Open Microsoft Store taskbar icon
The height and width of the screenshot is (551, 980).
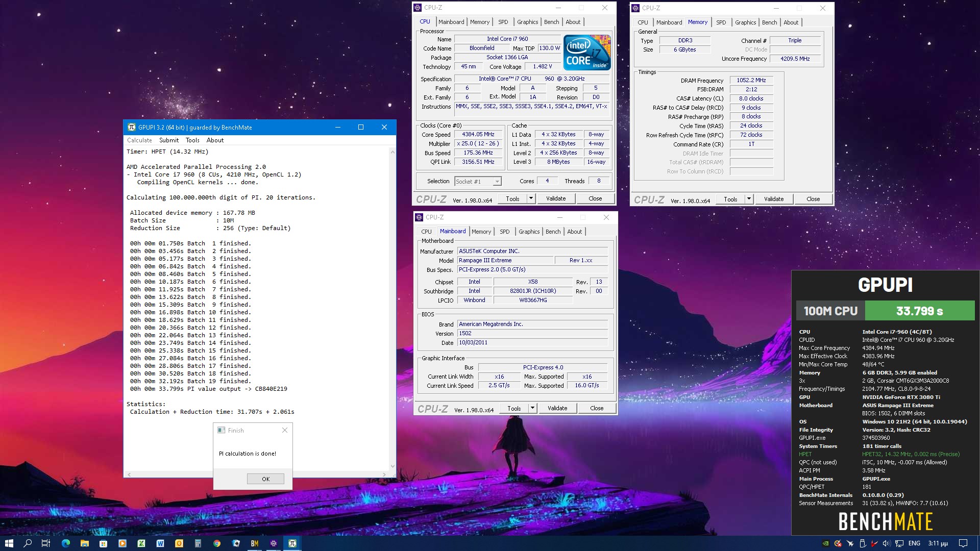[x=103, y=543]
